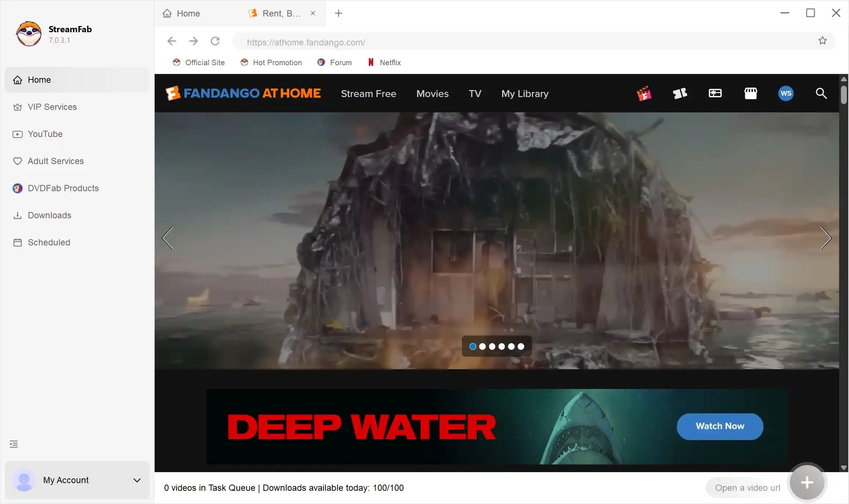
Task: Bookmark the page with the star icon
Action: (x=823, y=41)
